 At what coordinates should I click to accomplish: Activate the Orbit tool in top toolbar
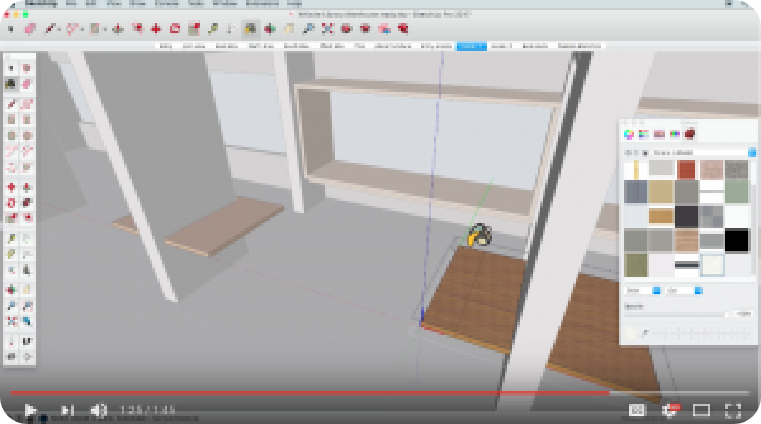click(270, 29)
